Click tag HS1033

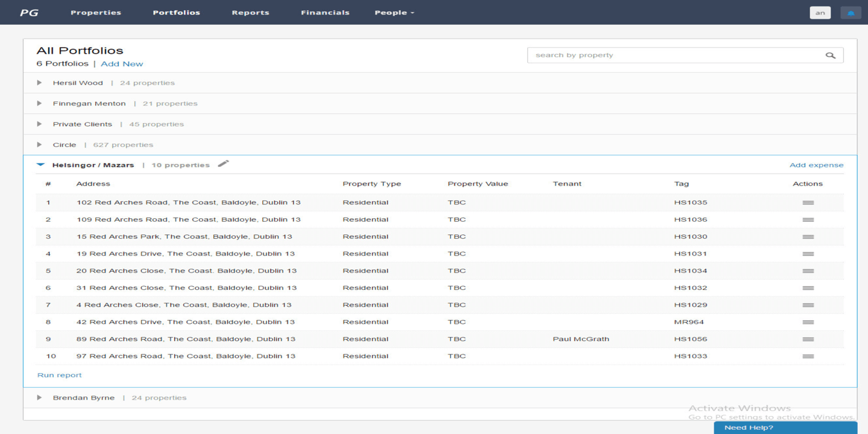pyautogui.click(x=691, y=356)
